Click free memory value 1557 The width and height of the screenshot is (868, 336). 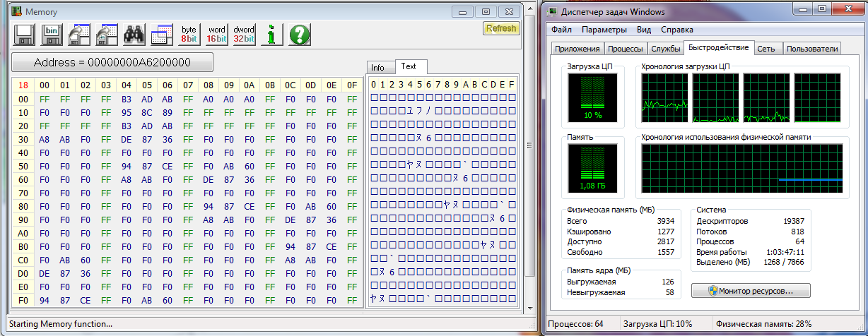coord(664,252)
